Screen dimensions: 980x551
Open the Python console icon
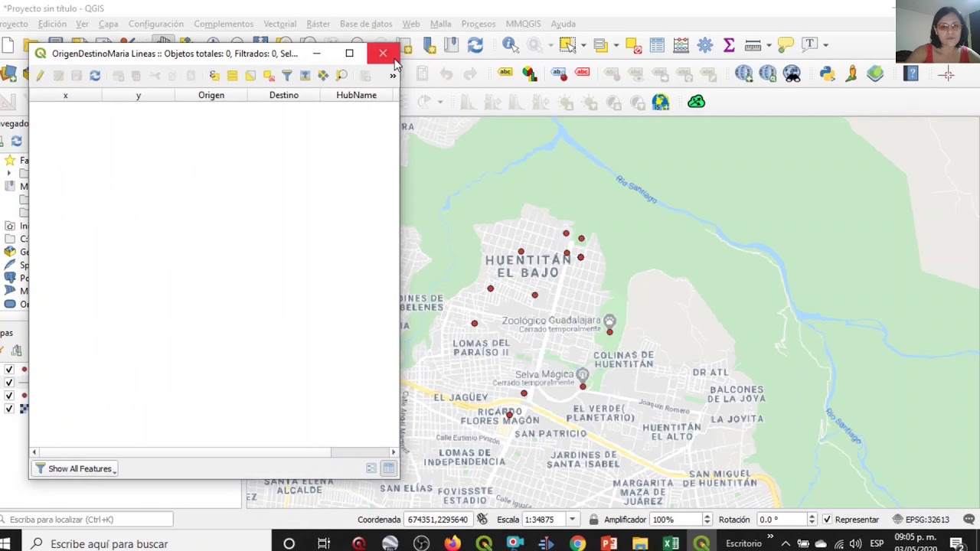click(827, 73)
